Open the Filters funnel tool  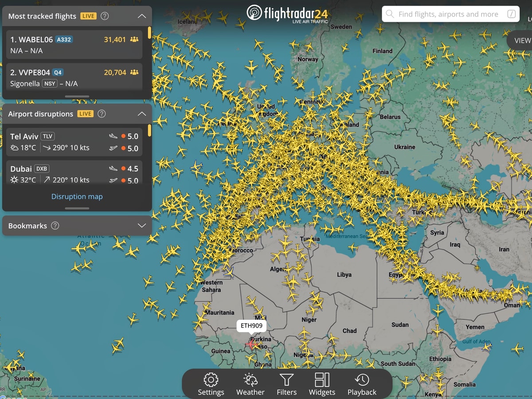(287, 384)
